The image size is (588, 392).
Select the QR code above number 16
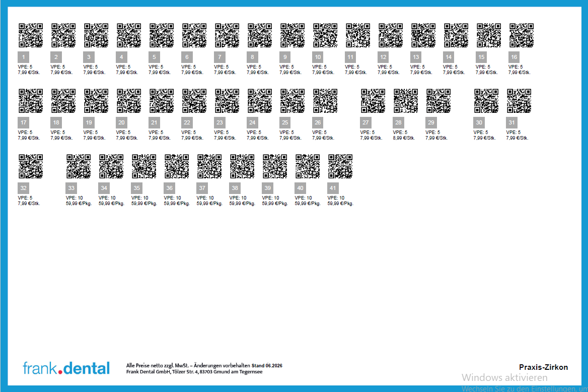click(521, 35)
